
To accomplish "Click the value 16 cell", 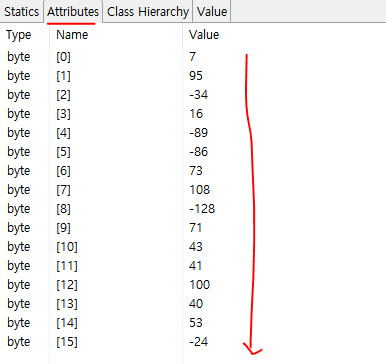I will click(x=196, y=114).
